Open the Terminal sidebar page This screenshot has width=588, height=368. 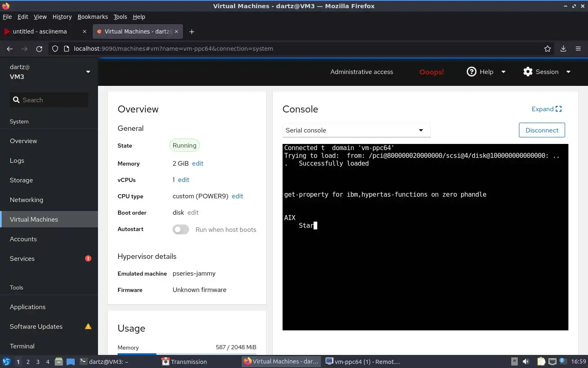[49, 346]
